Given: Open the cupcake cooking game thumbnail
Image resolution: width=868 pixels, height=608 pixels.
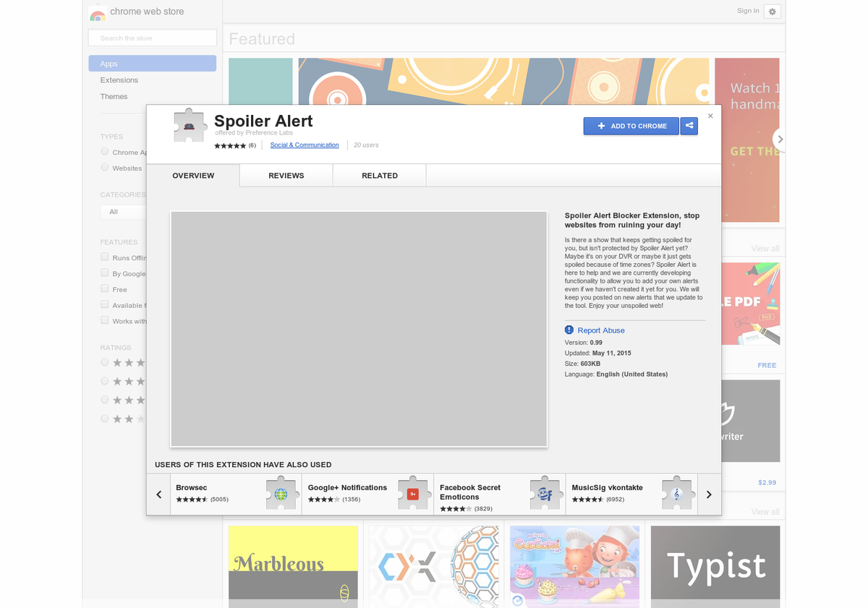Looking at the screenshot, I should click(x=575, y=566).
